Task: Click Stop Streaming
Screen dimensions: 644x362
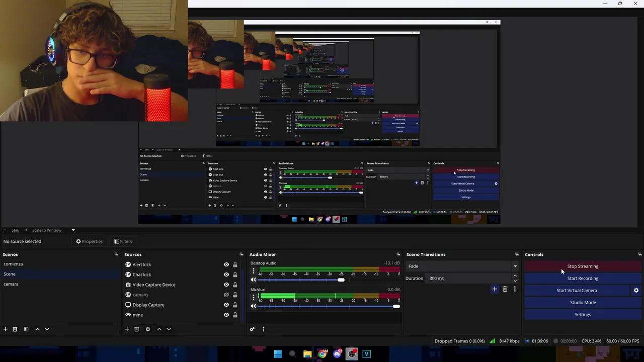Action: (583, 266)
